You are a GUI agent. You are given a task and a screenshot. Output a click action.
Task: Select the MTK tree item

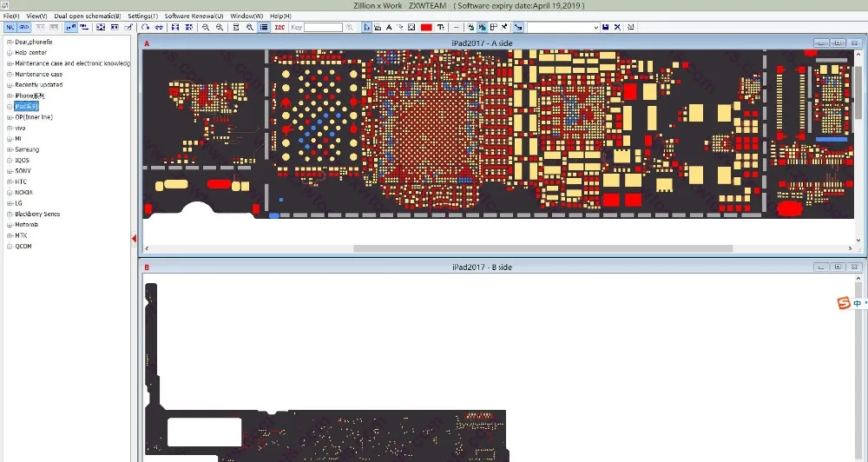pyautogui.click(x=21, y=235)
